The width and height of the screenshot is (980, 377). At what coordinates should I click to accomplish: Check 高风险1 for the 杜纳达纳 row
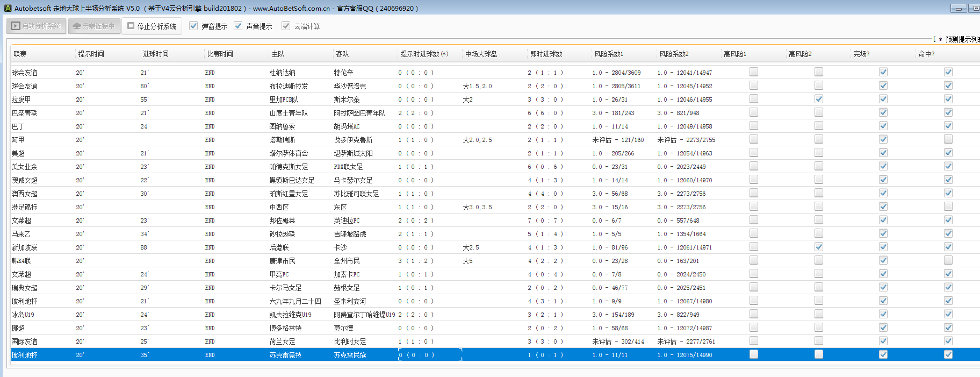754,72
